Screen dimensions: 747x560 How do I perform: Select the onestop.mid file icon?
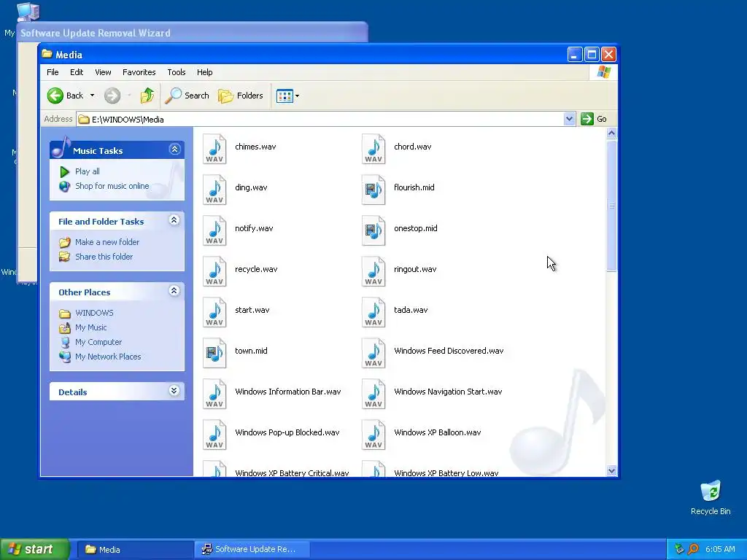[x=373, y=231]
